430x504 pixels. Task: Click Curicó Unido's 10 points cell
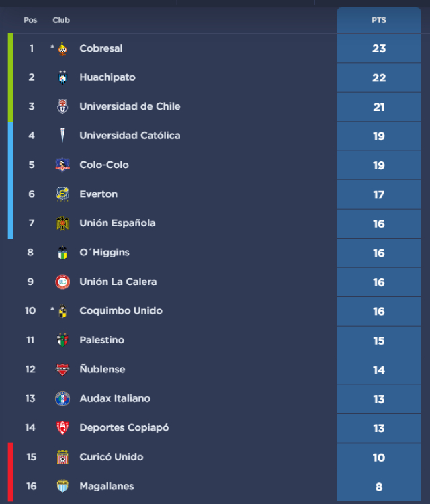[379, 458]
